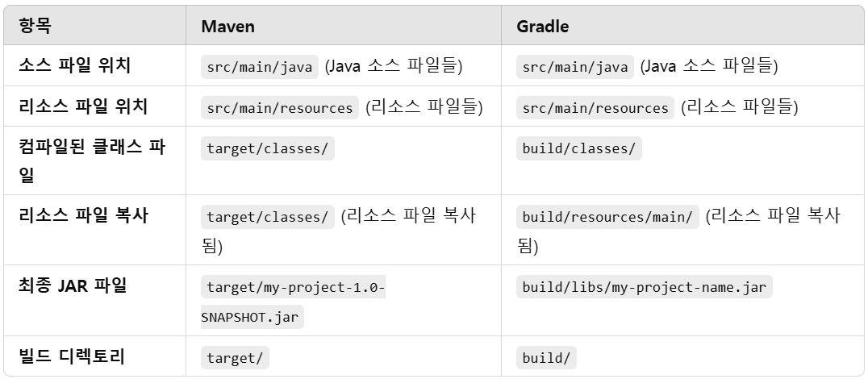Click the 빌드 디렉토리 row label
The height and width of the screenshot is (379, 868).
pyautogui.click(x=72, y=356)
